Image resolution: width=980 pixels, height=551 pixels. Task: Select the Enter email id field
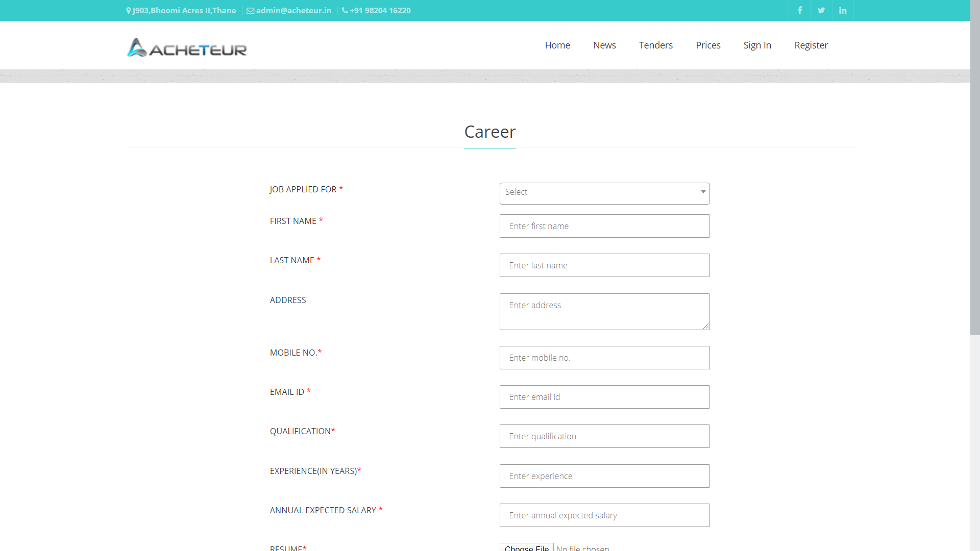[604, 397]
